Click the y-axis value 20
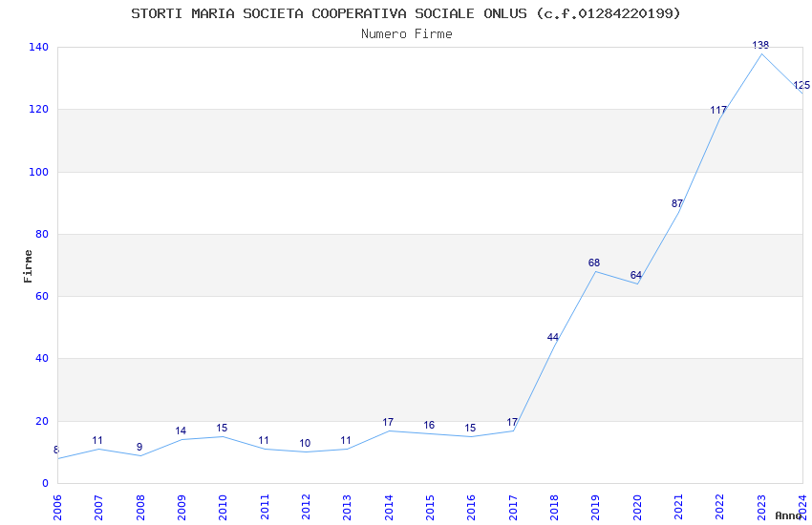 point(42,422)
